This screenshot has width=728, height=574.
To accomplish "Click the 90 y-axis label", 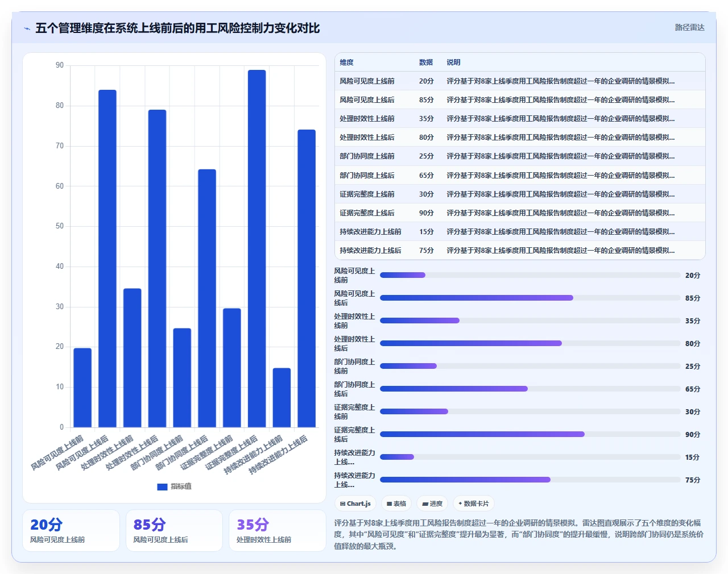I will [x=60, y=65].
